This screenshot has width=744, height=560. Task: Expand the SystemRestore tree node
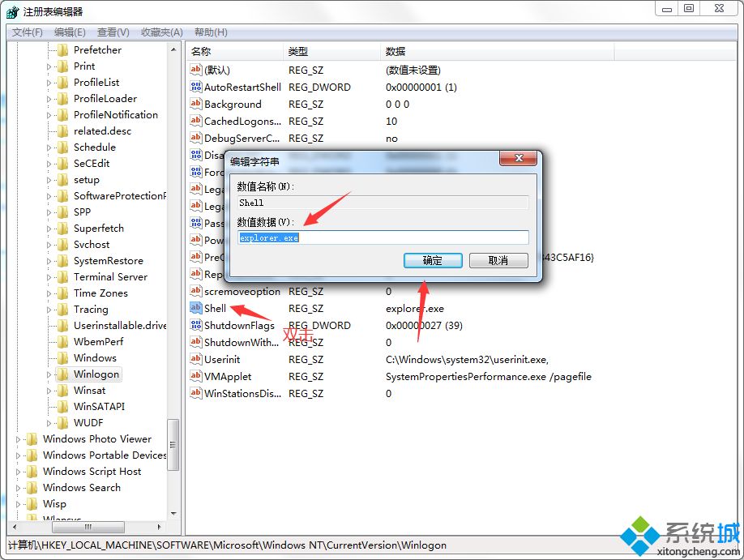pos(49,261)
